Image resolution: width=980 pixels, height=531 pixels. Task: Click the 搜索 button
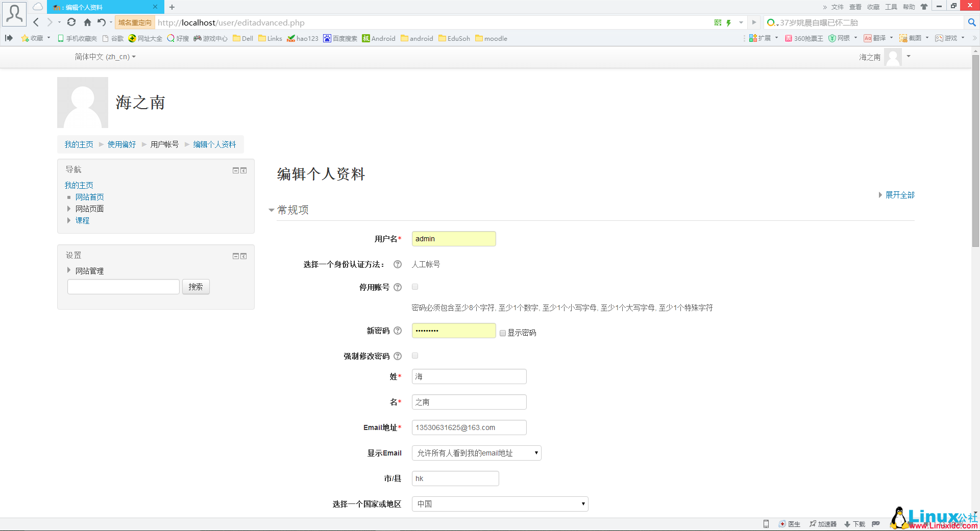(195, 287)
